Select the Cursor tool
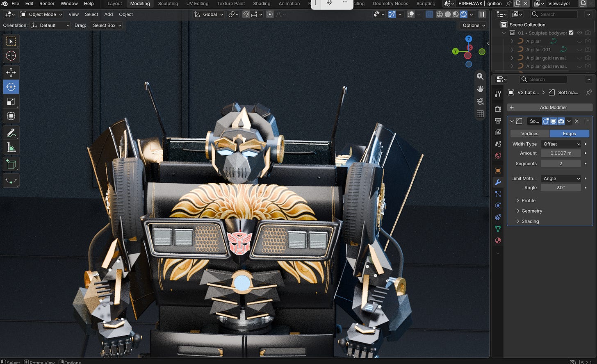The width and height of the screenshot is (597, 364). point(11,56)
